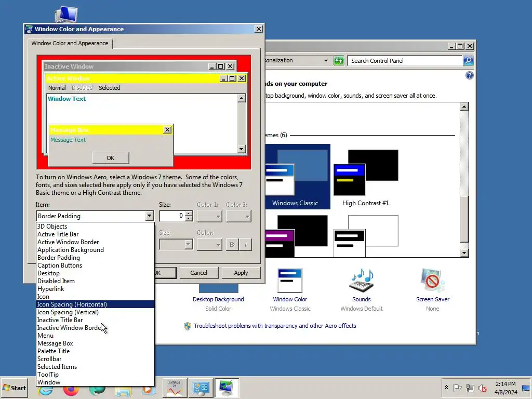Click the Control Panel search magnifier icon
The width and height of the screenshot is (532, 399).
pos(468,61)
